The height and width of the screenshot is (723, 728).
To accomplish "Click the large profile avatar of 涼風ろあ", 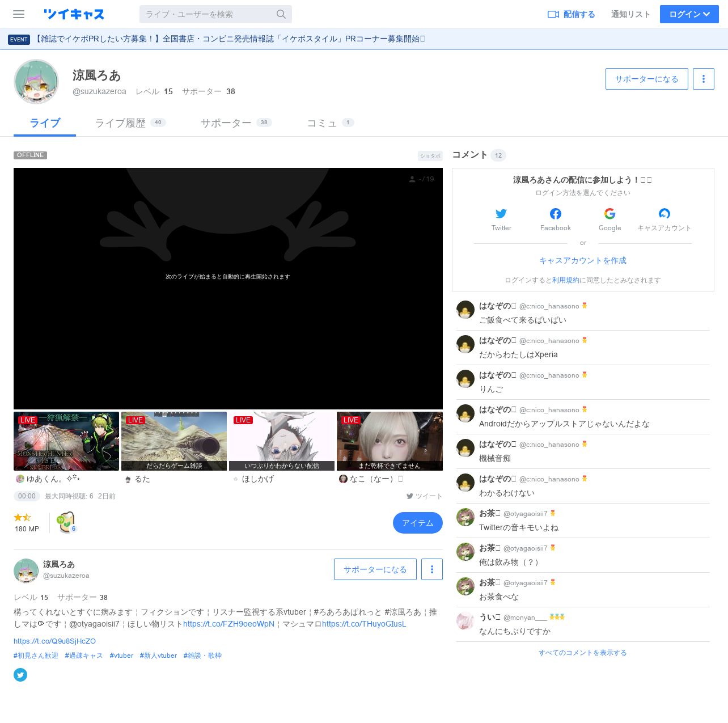I will pyautogui.click(x=36, y=82).
